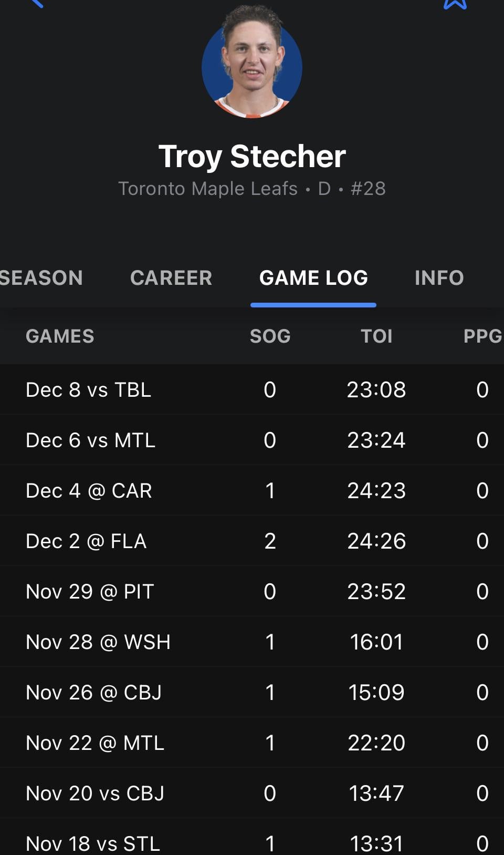Image resolution: width=504 pixels, height=855 pixels.
Task: View the Nov 22 @ MTL game
Action: click(95, 743)
